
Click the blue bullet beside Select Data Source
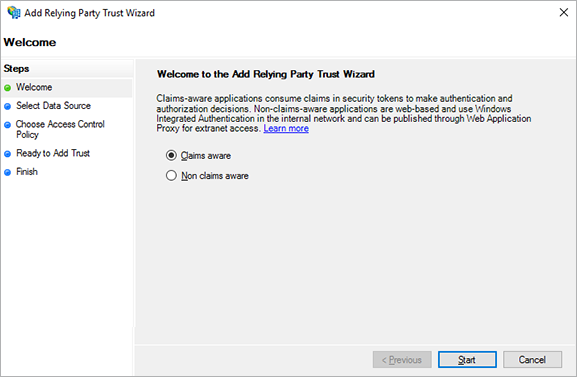click(7, 106)
